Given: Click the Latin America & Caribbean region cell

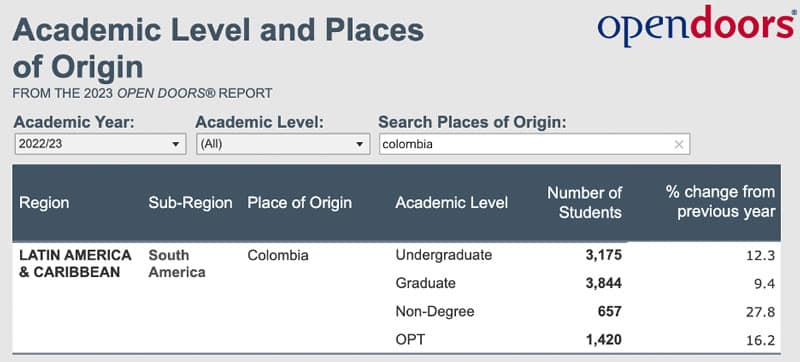Looking at the screenshot, I should (x=75, y=264).
